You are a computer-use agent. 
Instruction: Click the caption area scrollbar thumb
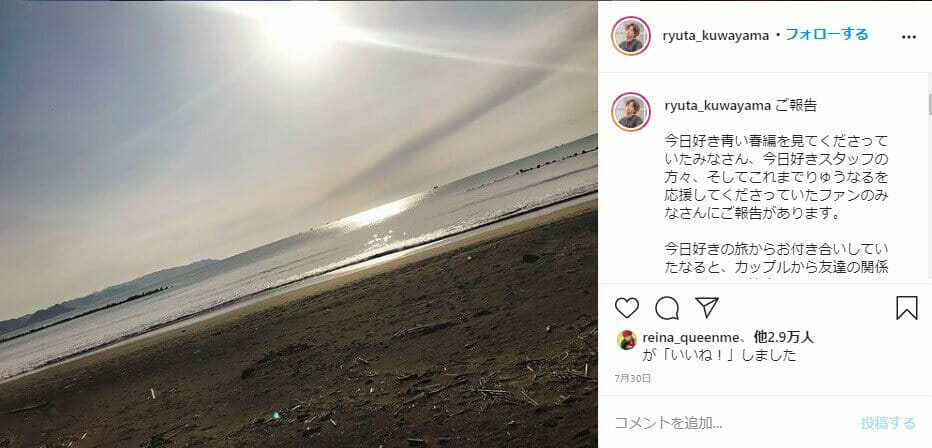[929, 105]
